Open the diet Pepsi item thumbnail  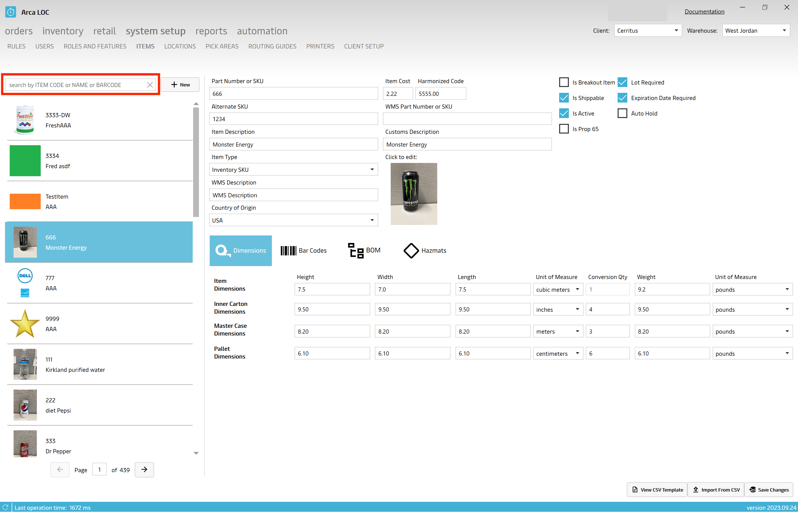(25, 405)
